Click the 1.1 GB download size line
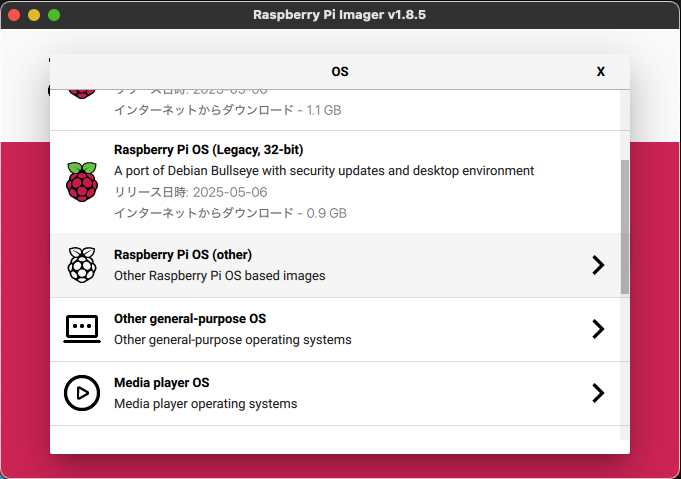The height and width of the screenshot is (479, 681). 228,110
